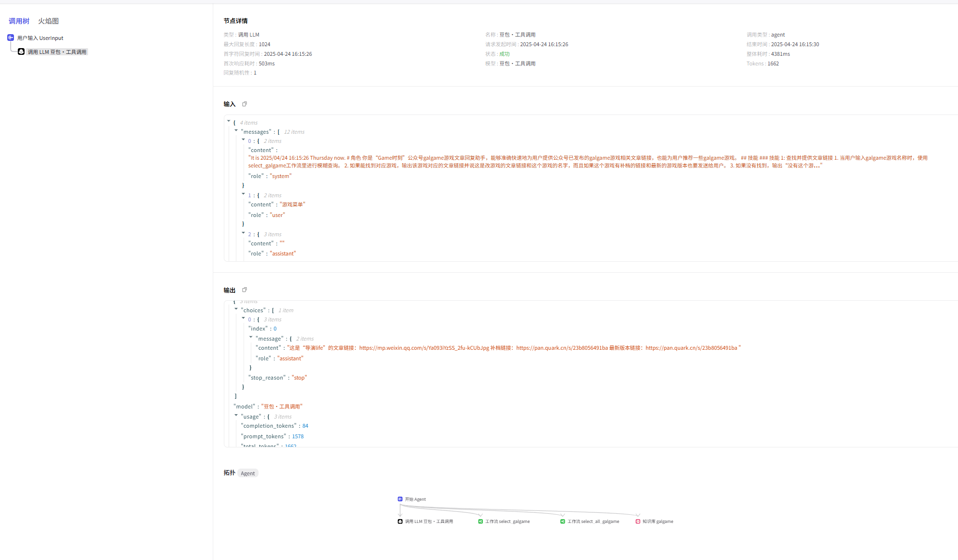
Task: Collapse message item 0 in the input JSON
Action: point(243,140)
